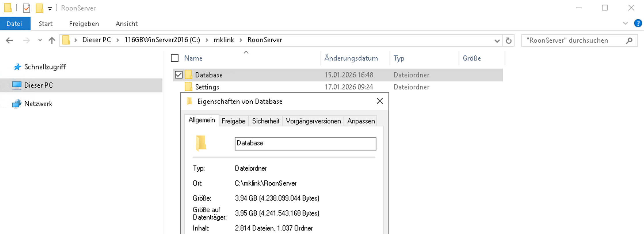Image resolution: width=644 pixels, height=234 pixels.
Task: Expand the chevron after the C: drive breadcrumb
Action: 207,40
